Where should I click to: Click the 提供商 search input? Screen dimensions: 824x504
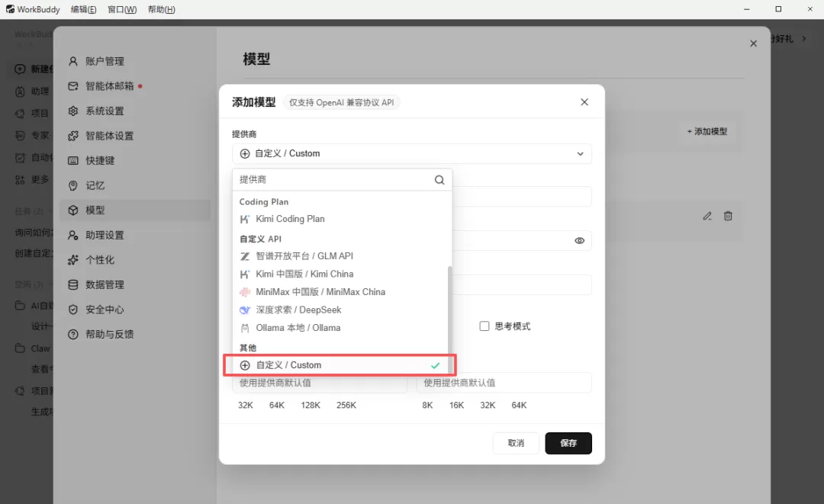(x=335, y=180)
